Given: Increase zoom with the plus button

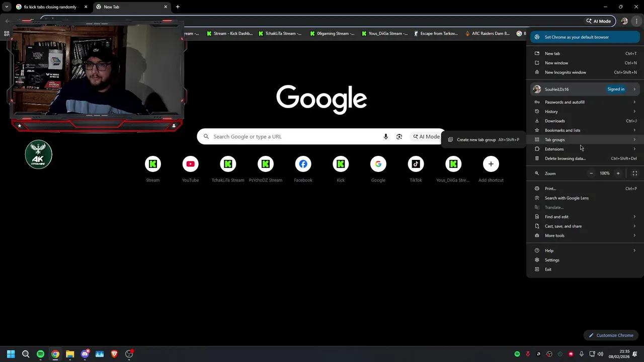Looking at the screenshot, I should (x=618, y=173).
